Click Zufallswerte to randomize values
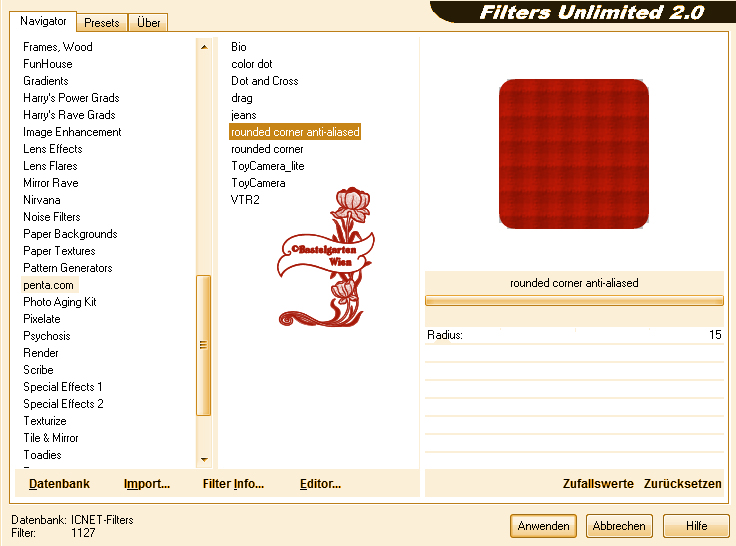This screenshot has width=736, height=546. 598,484
